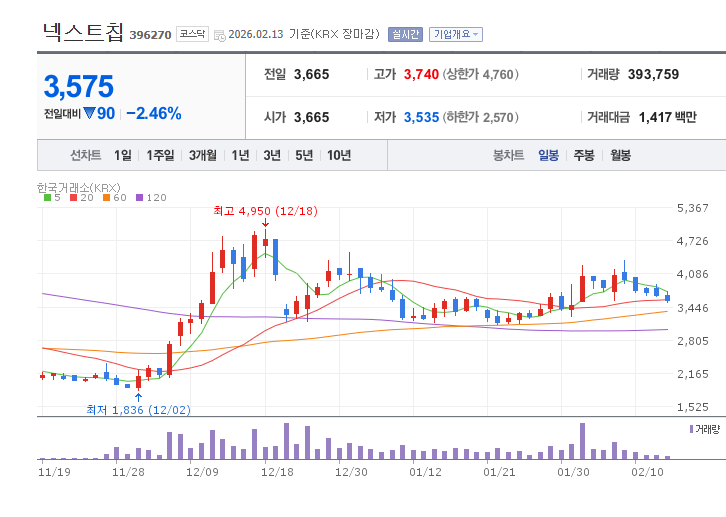Click the stock code 396270
The height and width of the screenshot is (517, 726).
point(150,35)
